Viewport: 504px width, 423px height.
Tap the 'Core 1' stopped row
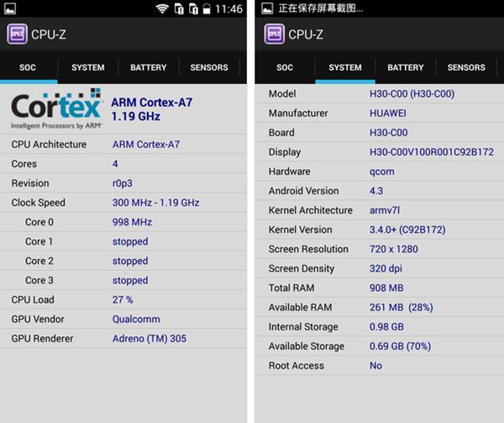[x=123, y=241]
